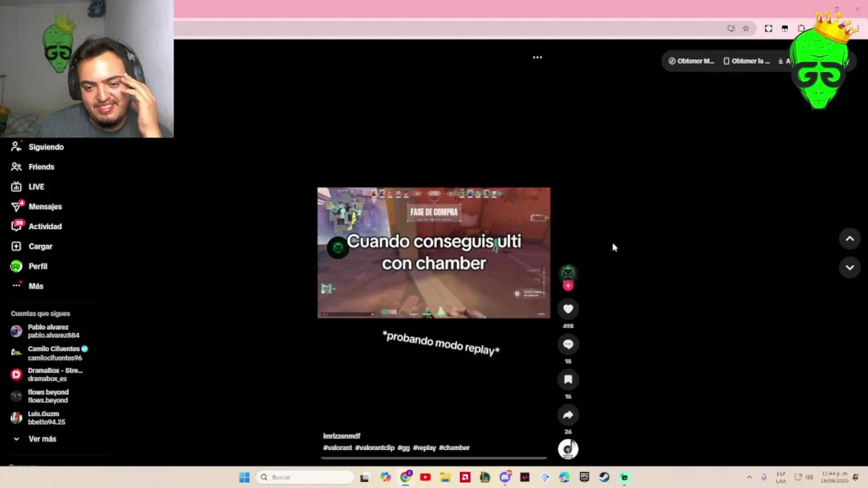Click the Obtener la... app button
The height and width of the screenshot is (488, 868).
[x=747, y=61]
